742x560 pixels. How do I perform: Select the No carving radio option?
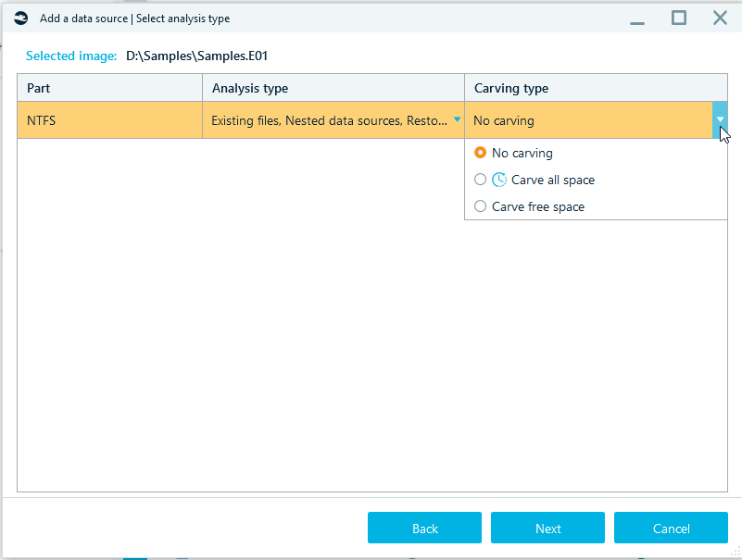(x=480, y=153)
